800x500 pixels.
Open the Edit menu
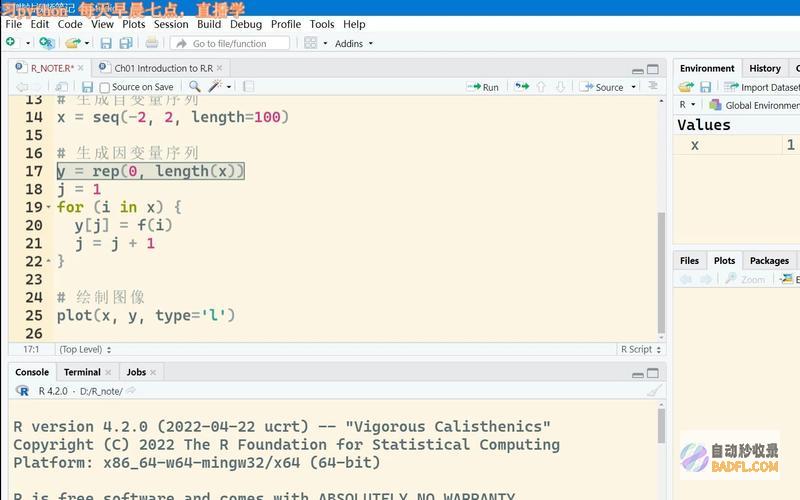(40, 24)
